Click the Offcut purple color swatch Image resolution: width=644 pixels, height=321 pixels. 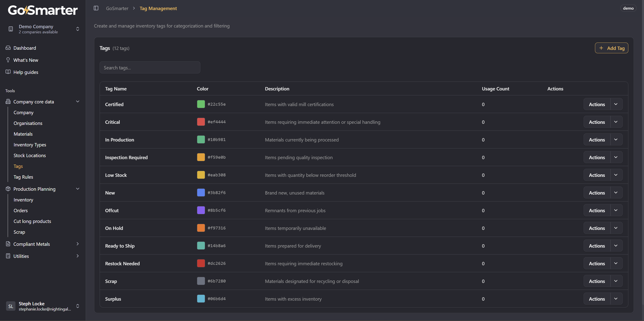(201, 210)
